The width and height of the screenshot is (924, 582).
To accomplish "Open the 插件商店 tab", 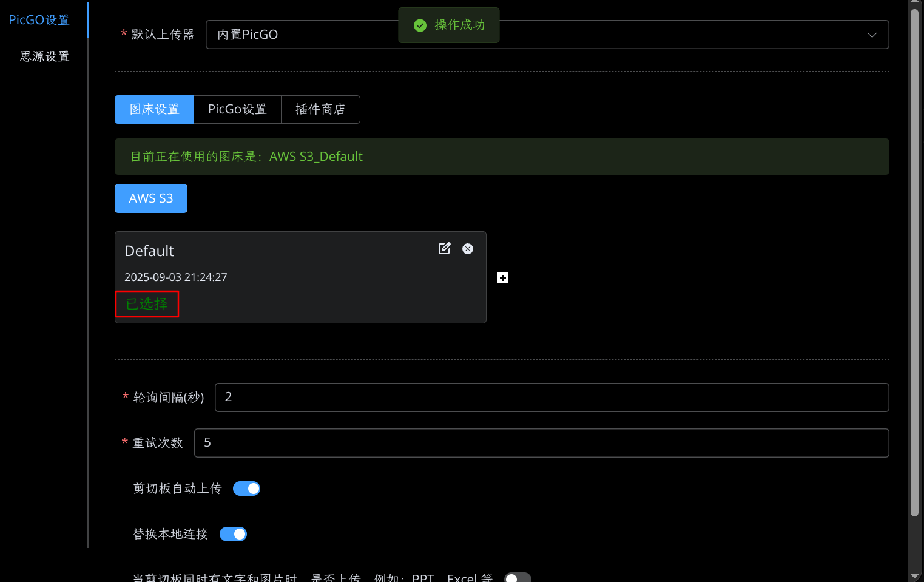I will (x=320, y=109).
